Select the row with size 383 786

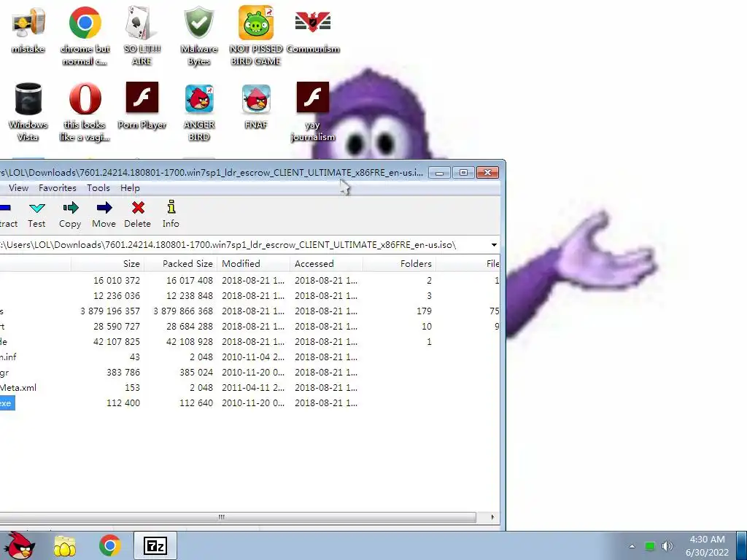coord(249,373)
